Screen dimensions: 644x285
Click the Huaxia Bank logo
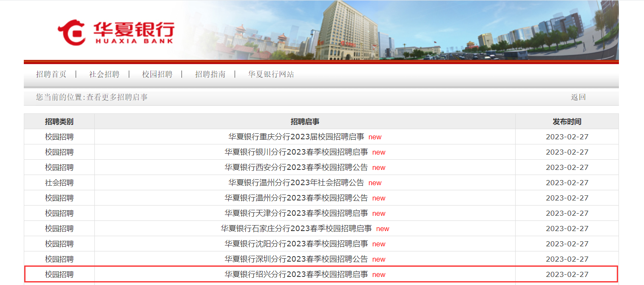(116, 32)
